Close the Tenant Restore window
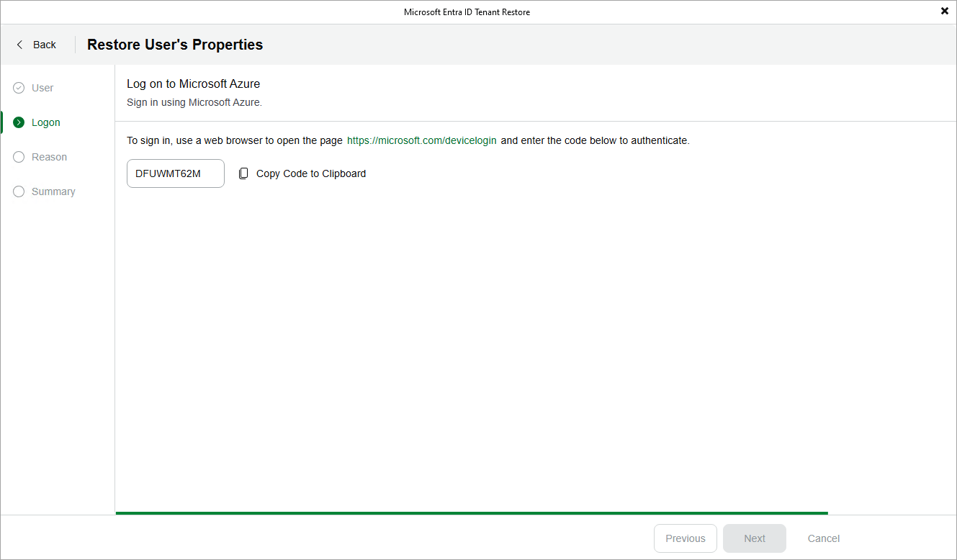 [x=944, y=11]
